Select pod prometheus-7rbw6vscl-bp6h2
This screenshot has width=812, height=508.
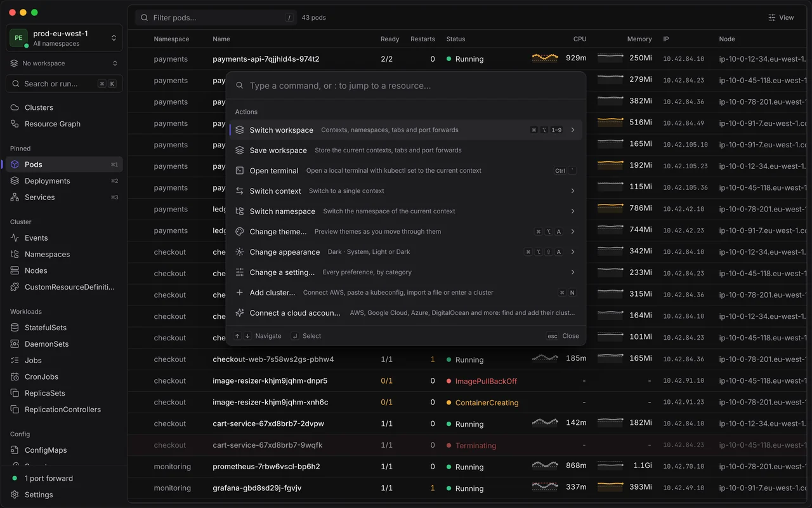point(266,467)
